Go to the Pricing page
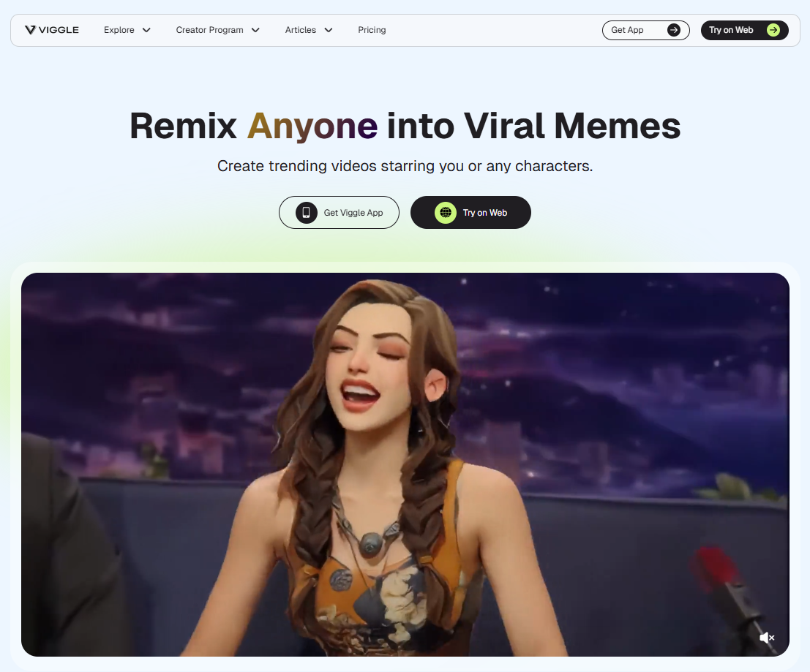Viewport: 810px width, 672px height. pos(372,30)
